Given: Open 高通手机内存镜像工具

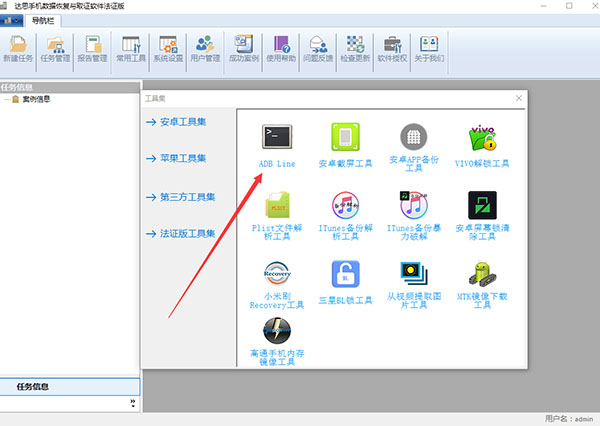Looking at the screenshot, I should click(277, 341).
